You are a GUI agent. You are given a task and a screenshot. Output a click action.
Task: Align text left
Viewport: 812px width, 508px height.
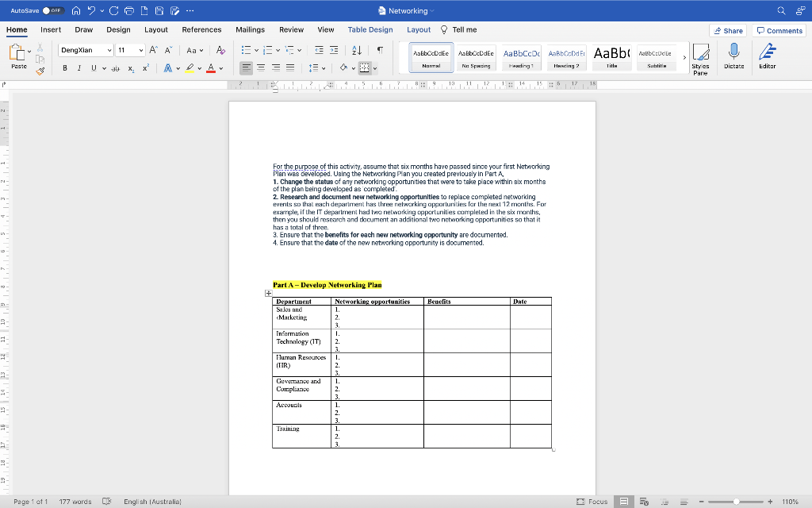pos(247,68)
